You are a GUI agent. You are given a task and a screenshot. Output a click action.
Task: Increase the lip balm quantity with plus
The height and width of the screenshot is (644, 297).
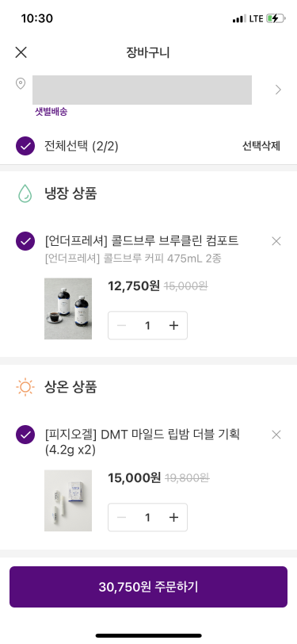tap(174, 517)
